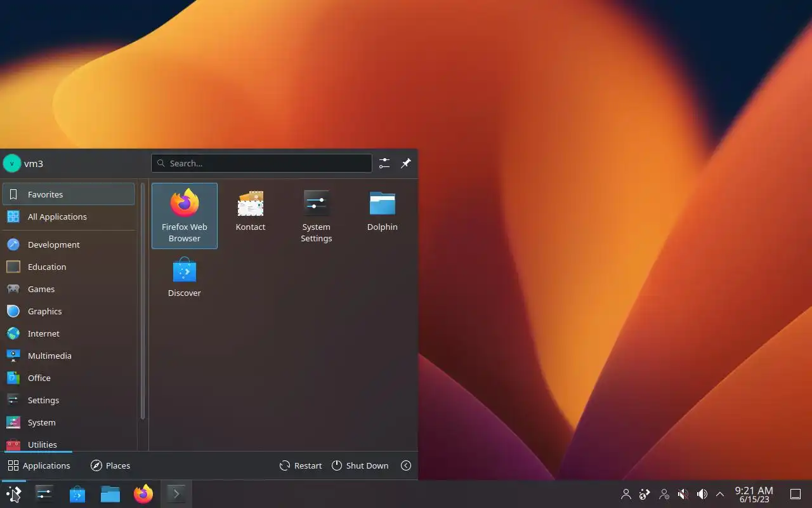Click the Shut Down button

360,465
